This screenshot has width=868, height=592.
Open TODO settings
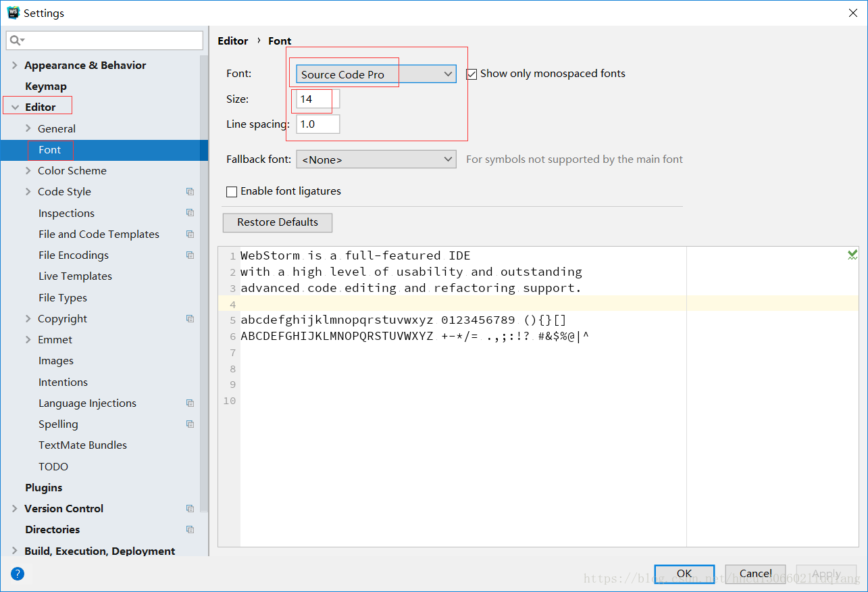(53, 466)
